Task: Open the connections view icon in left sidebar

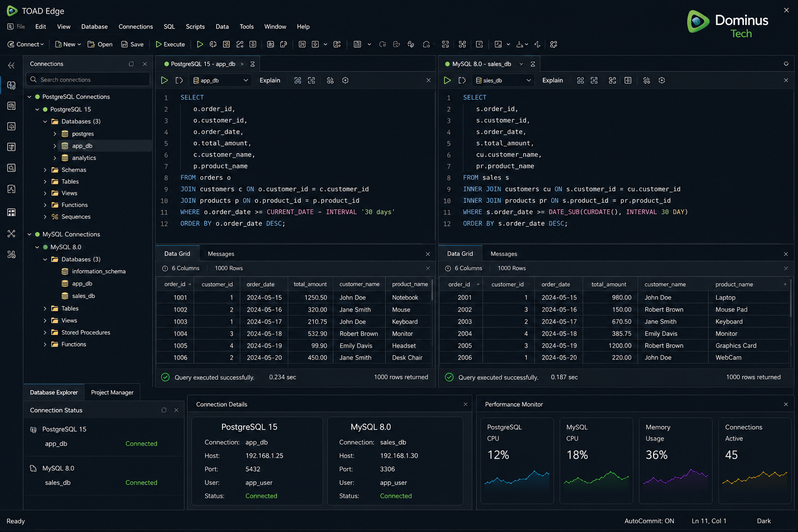Action: 11,85
